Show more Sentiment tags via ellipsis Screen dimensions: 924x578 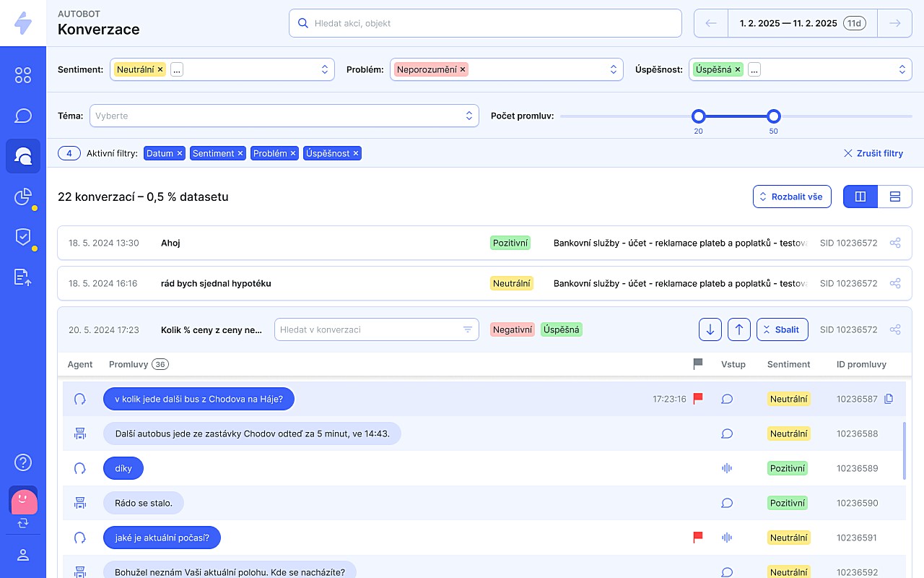(x=177, y=69)
